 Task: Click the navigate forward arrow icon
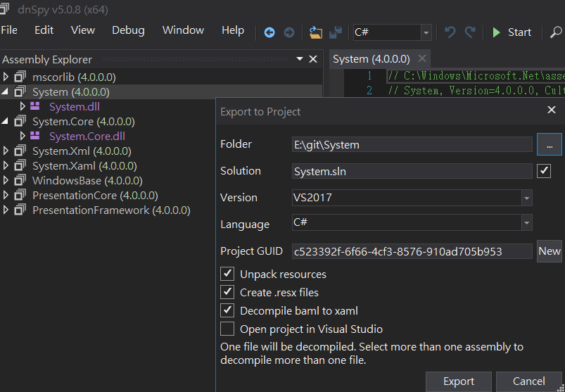289,33
